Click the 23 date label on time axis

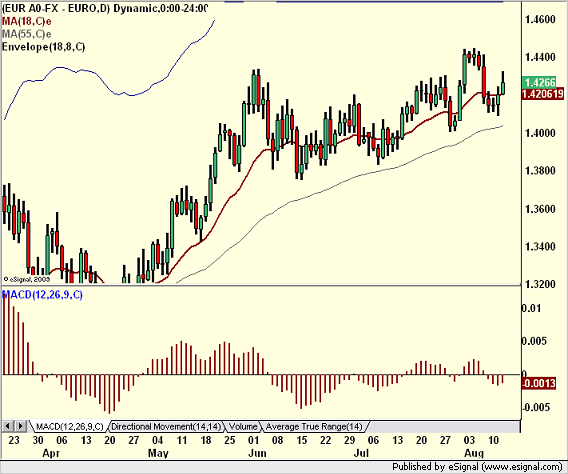tap(14, 440)
